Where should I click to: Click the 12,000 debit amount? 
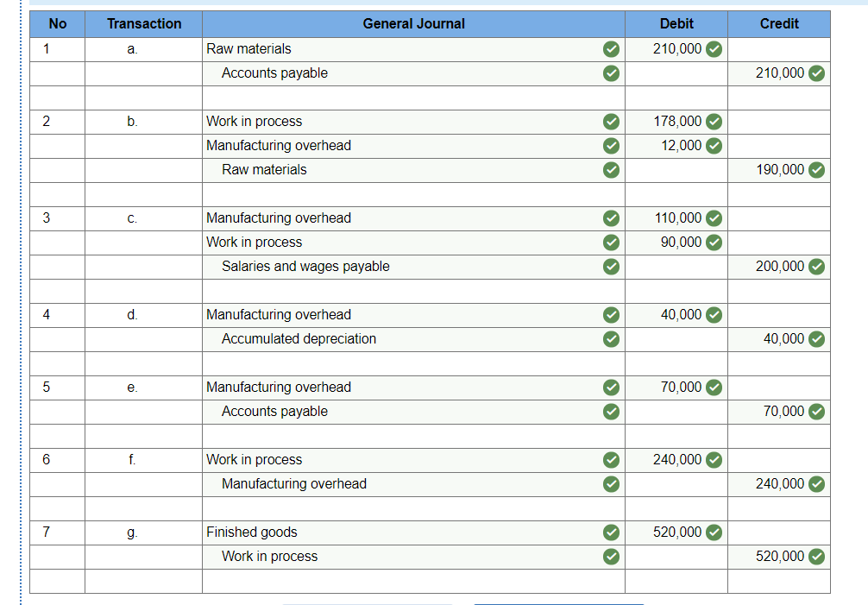click(682, 146)
